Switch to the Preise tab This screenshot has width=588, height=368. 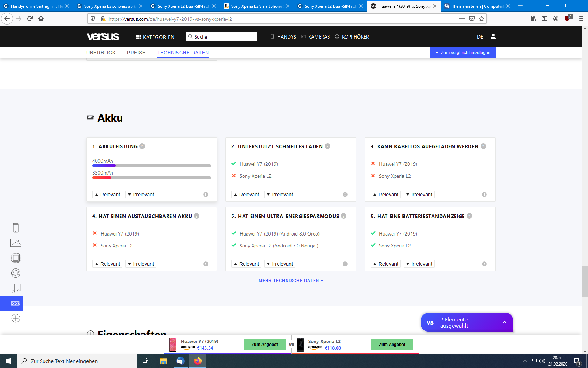click(136, 53)
